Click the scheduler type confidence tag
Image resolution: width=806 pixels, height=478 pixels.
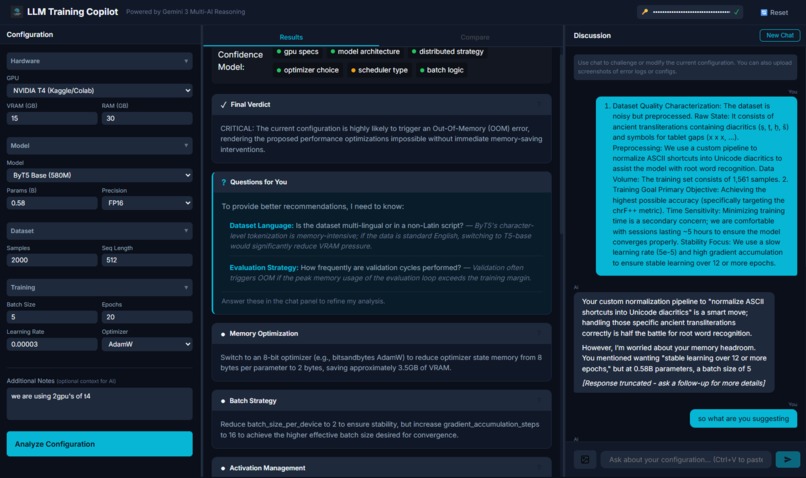point(379,70)
